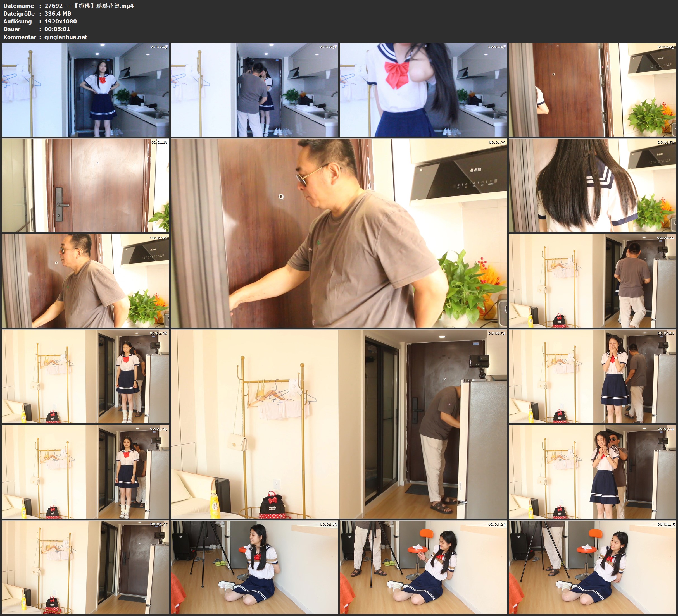The width and height of the screenshot is (678, 616).
Task: Open the large frame timestamped 00:01:35
Action: point(339,233)
